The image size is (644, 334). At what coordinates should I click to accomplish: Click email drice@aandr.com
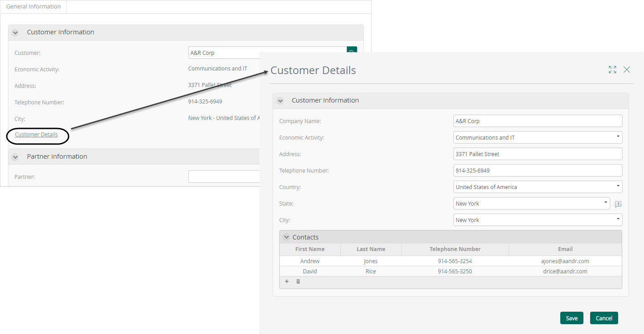(565, 271)
